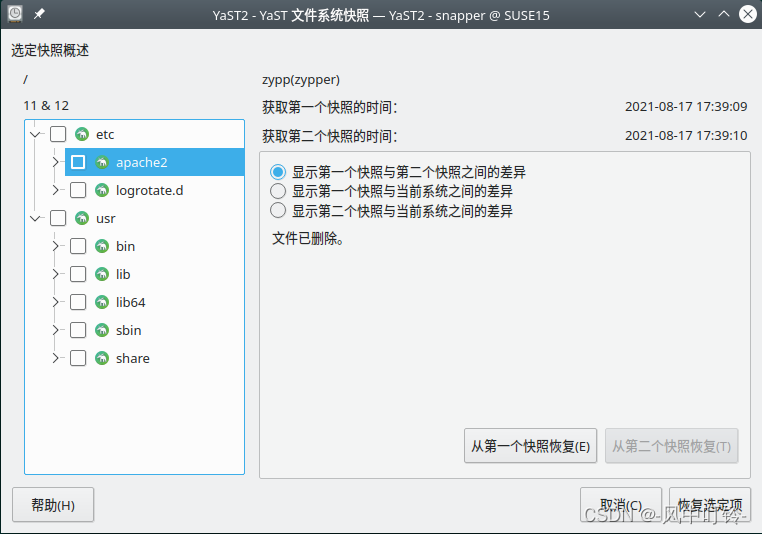This screenshot has width=762, height=534.
Task: Tick the lib checkbox
Action: tap(78, 274)
